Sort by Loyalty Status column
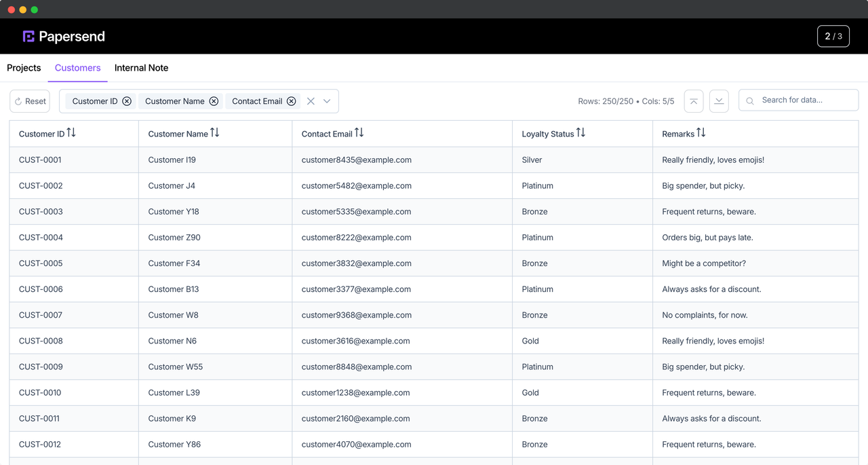The height and width of the screenshot is (465, 868). coord(581,133)
